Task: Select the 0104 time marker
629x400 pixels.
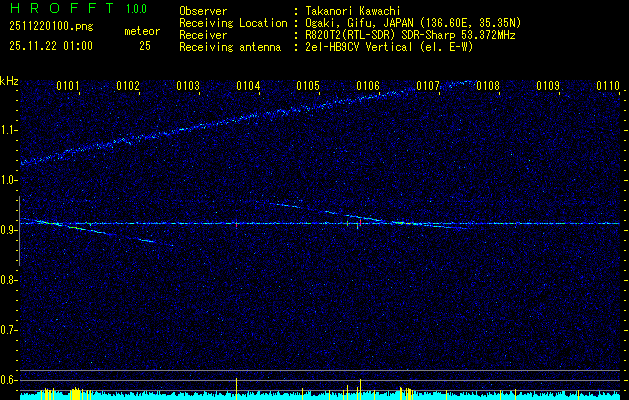Action: coord(248,87)
